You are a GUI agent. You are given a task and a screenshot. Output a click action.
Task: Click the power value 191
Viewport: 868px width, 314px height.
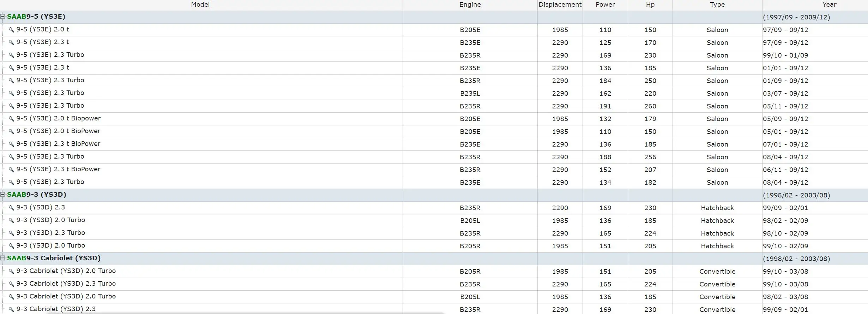[605, 106]
